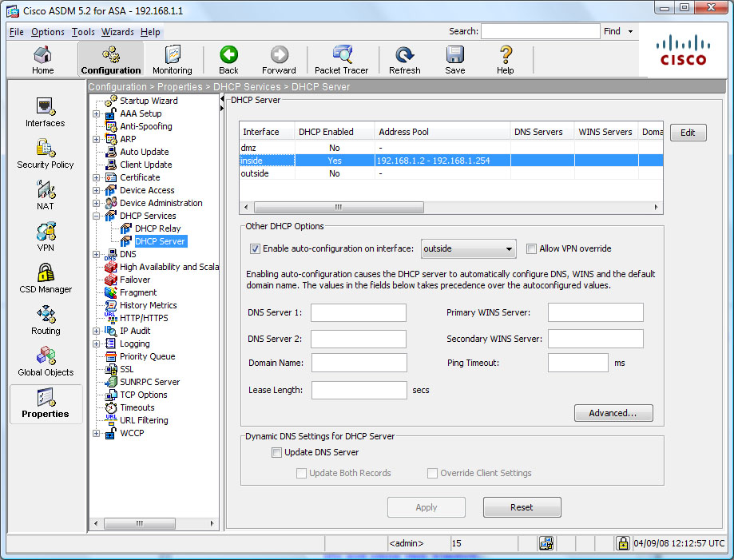Refresh the ASDM configuration
The height and width of the screenshot is (560, 734).
[404, 59]
